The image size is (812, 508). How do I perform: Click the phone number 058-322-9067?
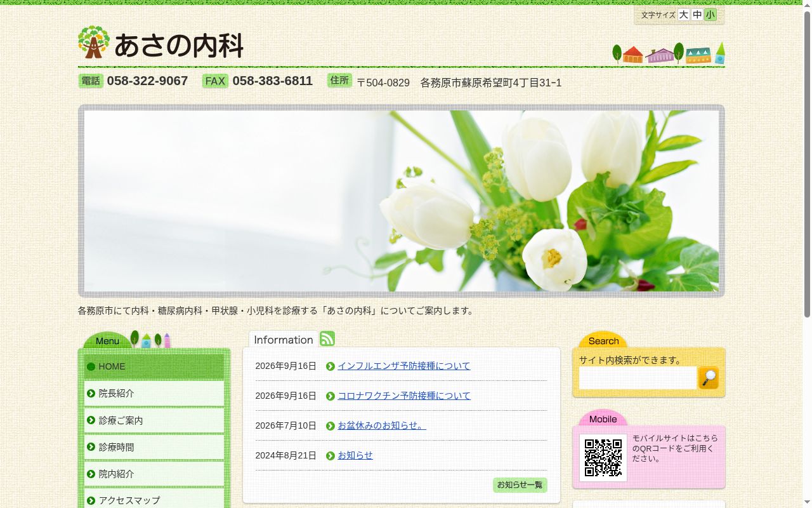pyautogui.click(x=147, y=81)
